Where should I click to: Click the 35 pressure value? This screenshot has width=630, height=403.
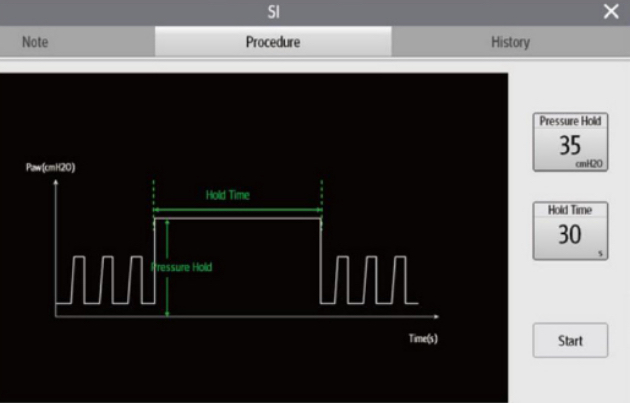(569, 146)
